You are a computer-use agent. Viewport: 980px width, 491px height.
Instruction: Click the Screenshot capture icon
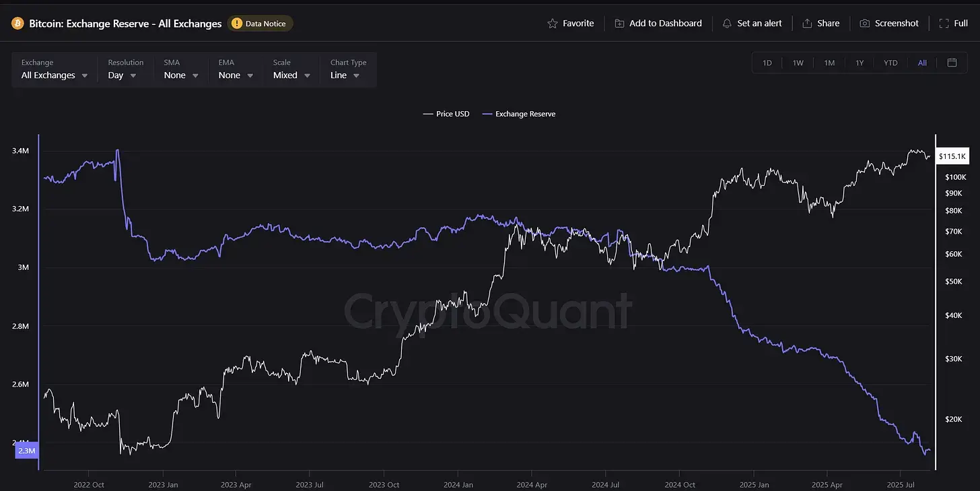click(x=864, y=23)
